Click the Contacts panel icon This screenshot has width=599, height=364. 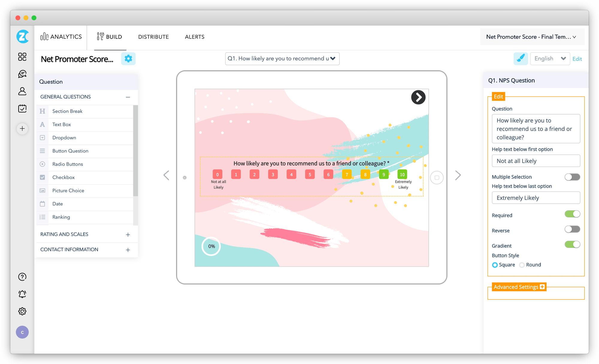(x=22, y=91)
